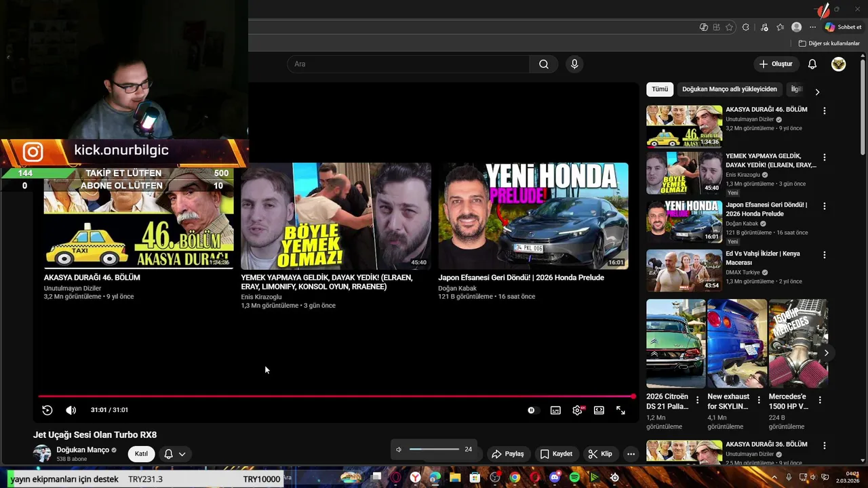Open browser settings and more ellipsis
868x488 pixels.
pos(812,27)
